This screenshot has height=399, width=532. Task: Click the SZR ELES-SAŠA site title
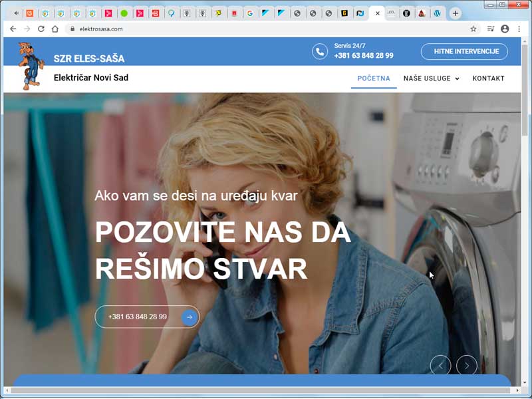[89, 59]
